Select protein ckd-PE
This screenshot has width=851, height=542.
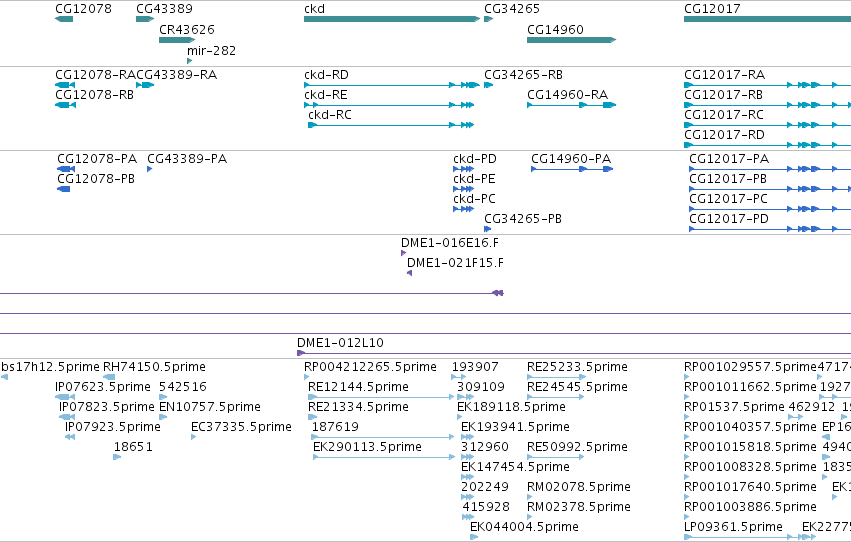pyautogui.click(x=474, y=179)
